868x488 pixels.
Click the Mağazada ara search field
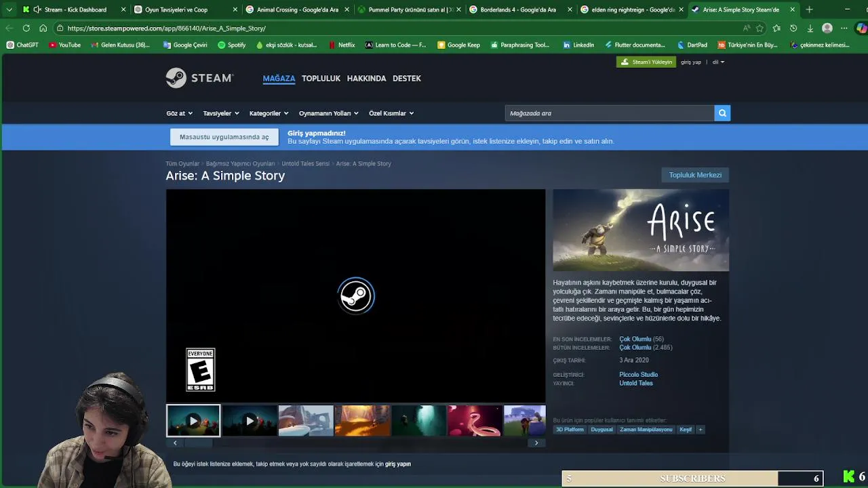609,113
